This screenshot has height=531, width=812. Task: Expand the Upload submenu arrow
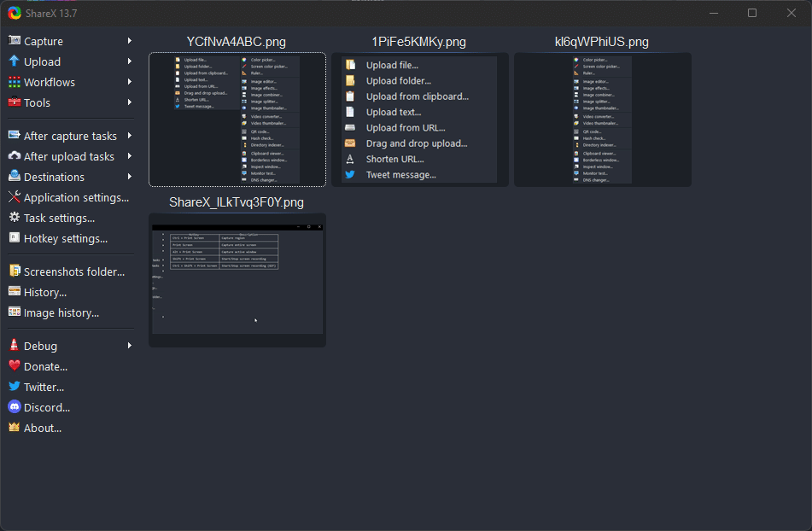tap(130, 61)
